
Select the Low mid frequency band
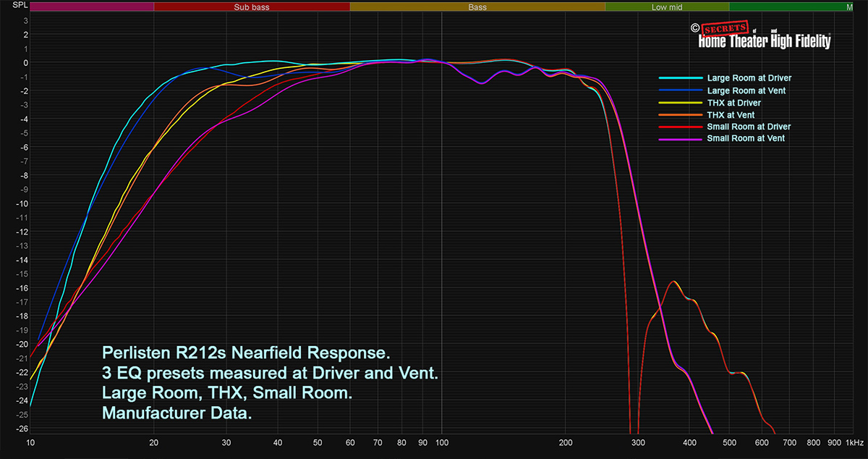pos(666,7)
